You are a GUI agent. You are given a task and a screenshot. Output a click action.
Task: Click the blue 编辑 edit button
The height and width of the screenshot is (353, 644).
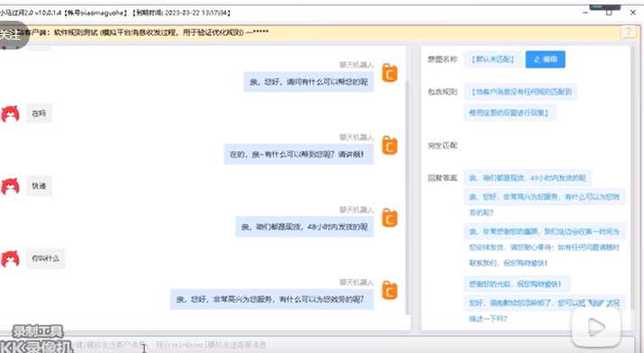pos(545,59)
